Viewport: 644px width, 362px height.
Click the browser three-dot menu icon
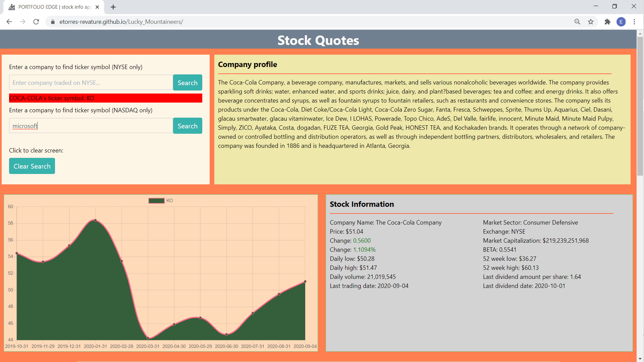pos(634,22)
